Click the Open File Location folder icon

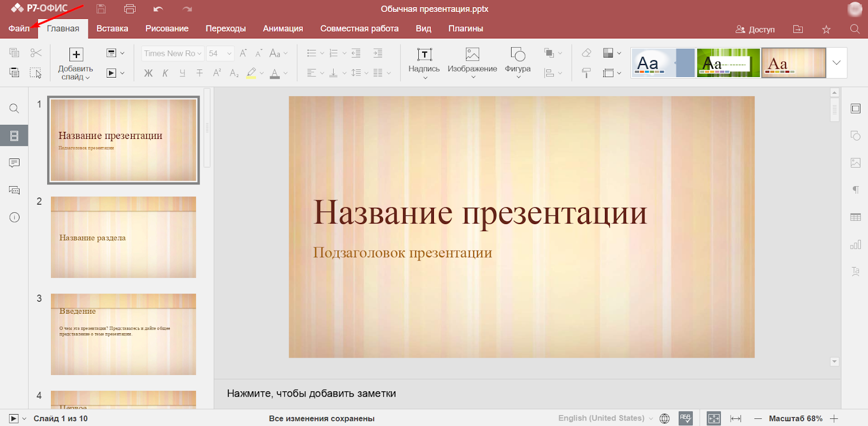[798, 29]
